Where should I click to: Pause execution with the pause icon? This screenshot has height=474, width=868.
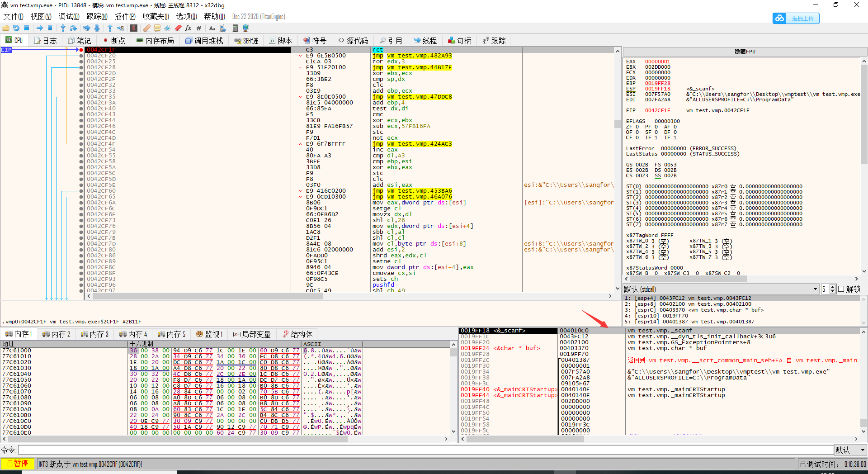[x=50, y=28]
